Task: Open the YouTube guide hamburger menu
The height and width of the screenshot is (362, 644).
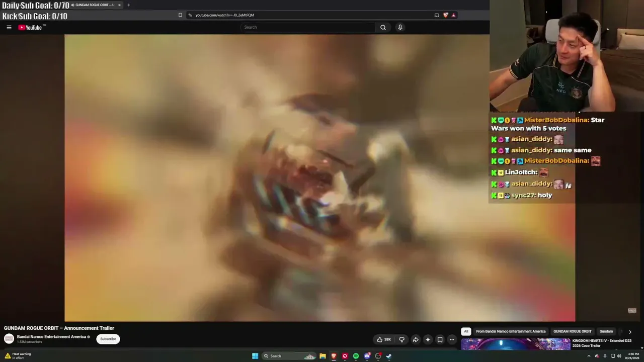Action: [x=9, y=28]
